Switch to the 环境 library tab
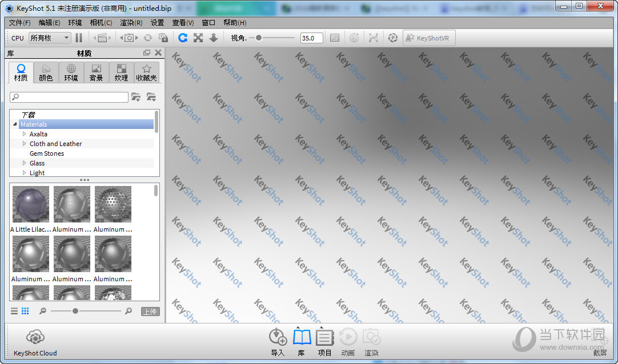This screenshot has height=364, width=618. coord(71,72)
